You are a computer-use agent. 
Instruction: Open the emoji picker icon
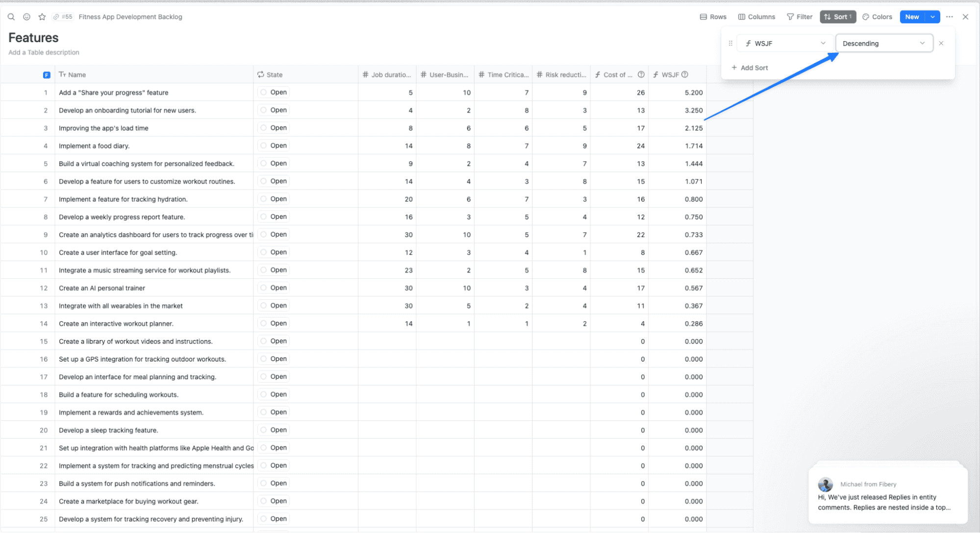[x=26, y=17]
